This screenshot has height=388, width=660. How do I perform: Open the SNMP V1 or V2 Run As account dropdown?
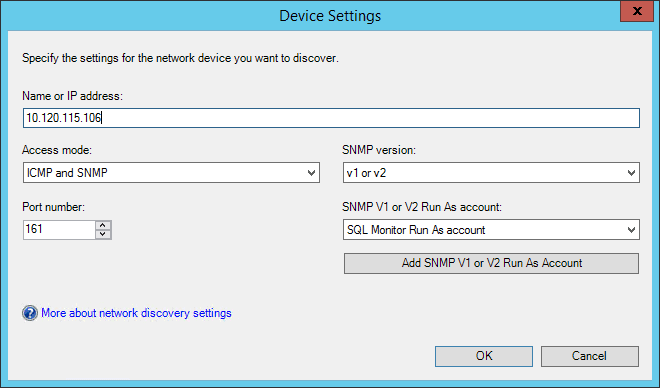pos(491,230)
